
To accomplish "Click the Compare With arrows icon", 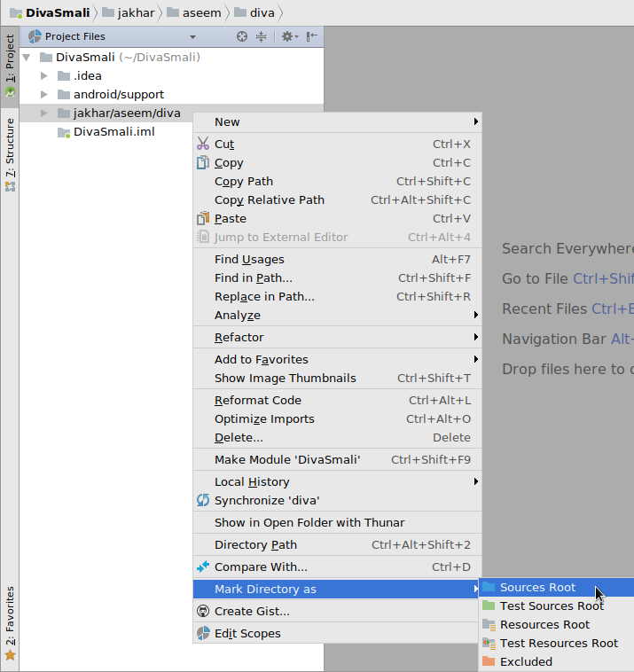I will 203,567.
